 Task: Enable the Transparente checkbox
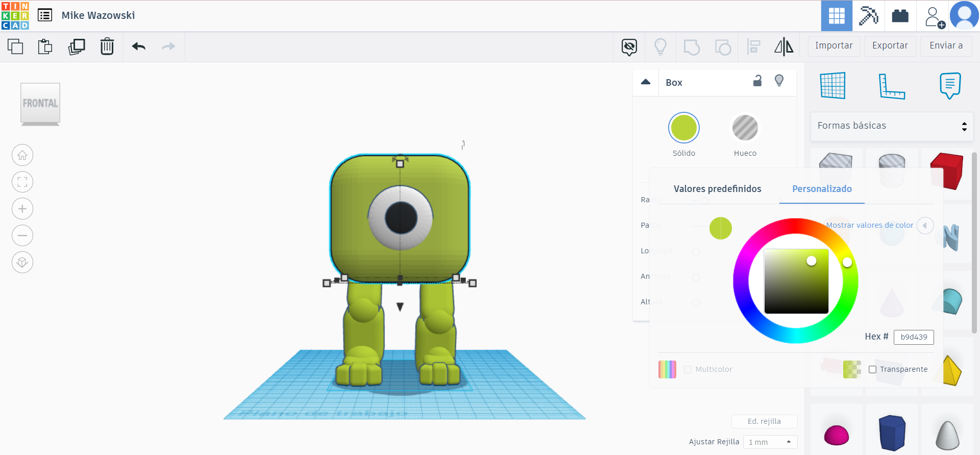click(872, 369)
